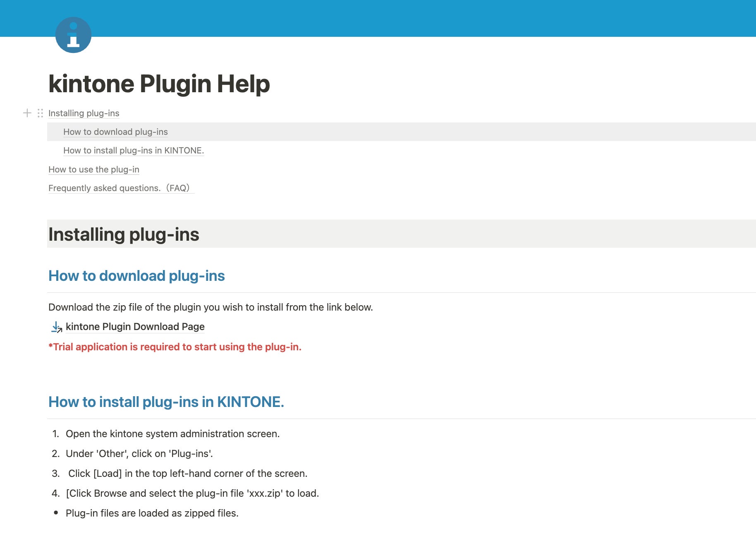Click the 'Download the zip file of the plugin' paragraph
The image size is (756, 536).
[211, 307]
